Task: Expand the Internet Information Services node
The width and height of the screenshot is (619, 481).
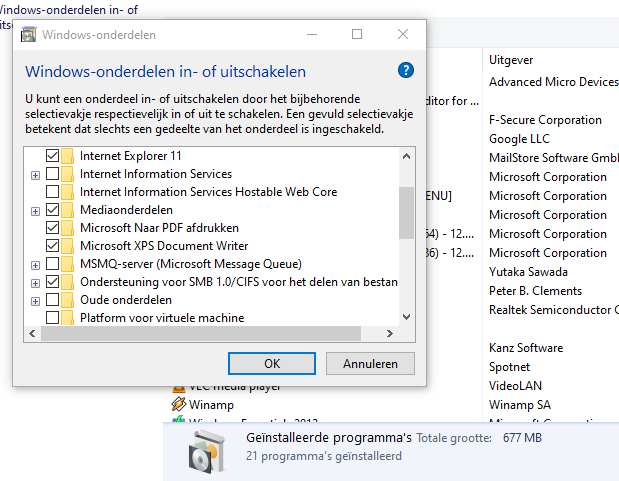Action: click(x=36, y=175)
